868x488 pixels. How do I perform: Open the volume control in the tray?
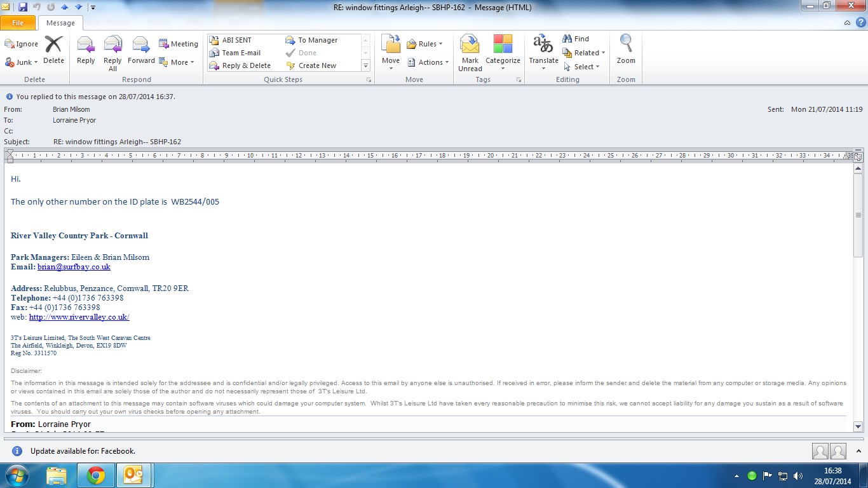point(798,475)
